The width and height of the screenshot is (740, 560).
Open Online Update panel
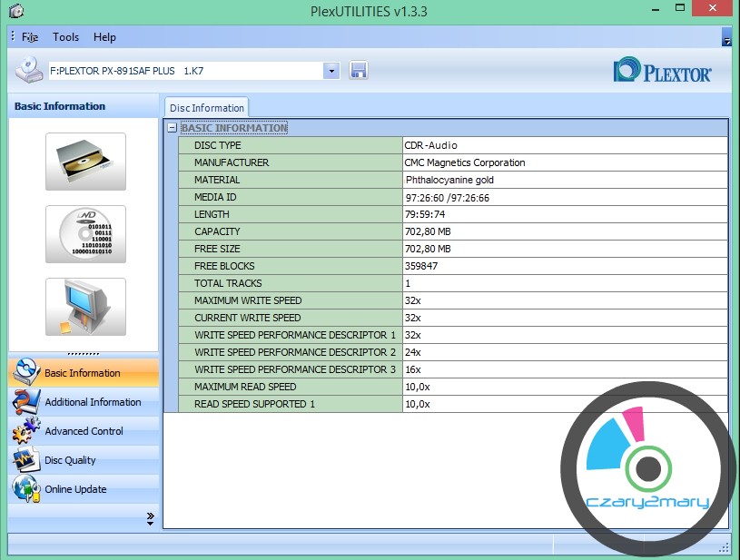click(75, 489)
